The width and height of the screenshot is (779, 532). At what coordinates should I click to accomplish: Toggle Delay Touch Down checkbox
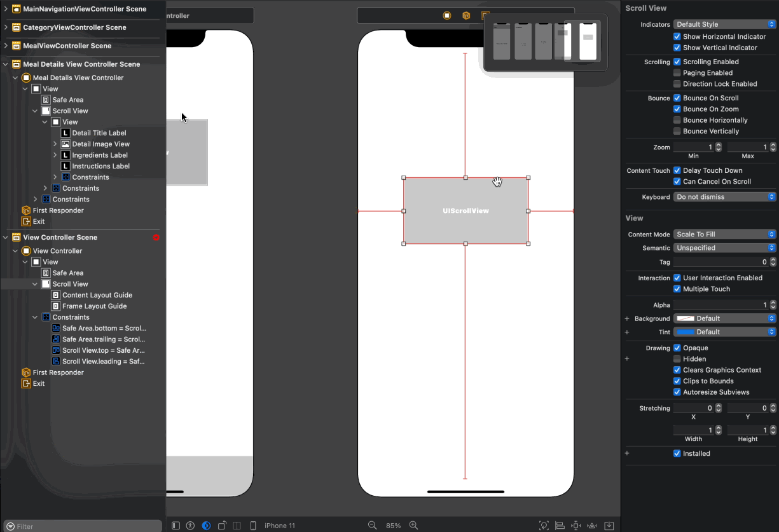point(677,170)
